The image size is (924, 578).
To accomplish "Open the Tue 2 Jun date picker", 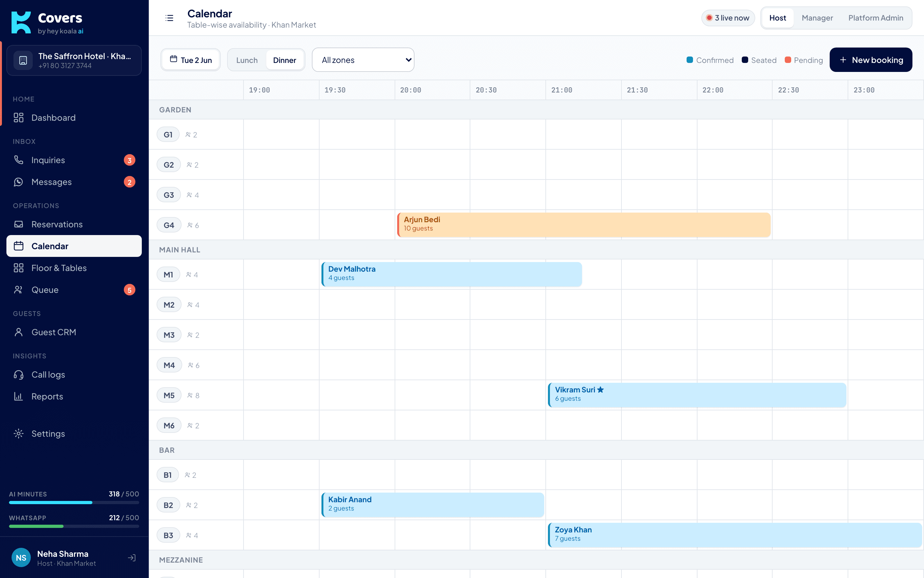I will (191, 60).
